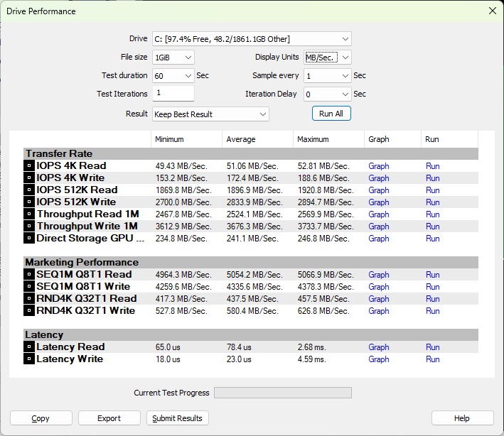Screen dimensions: 504x436
Task: Open the Test duration combo box
Action: pyautogui.click(x=173, y=76)
